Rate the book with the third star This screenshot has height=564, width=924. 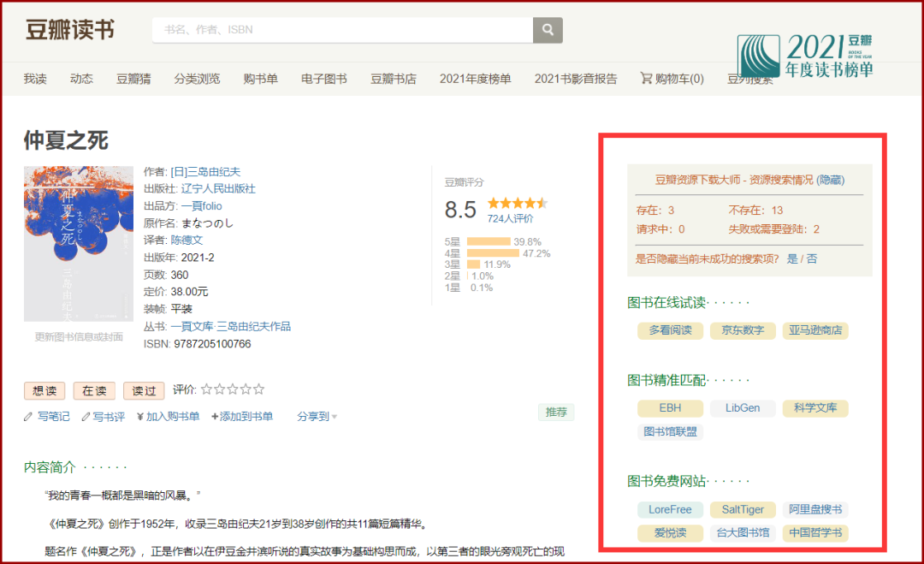233,389
